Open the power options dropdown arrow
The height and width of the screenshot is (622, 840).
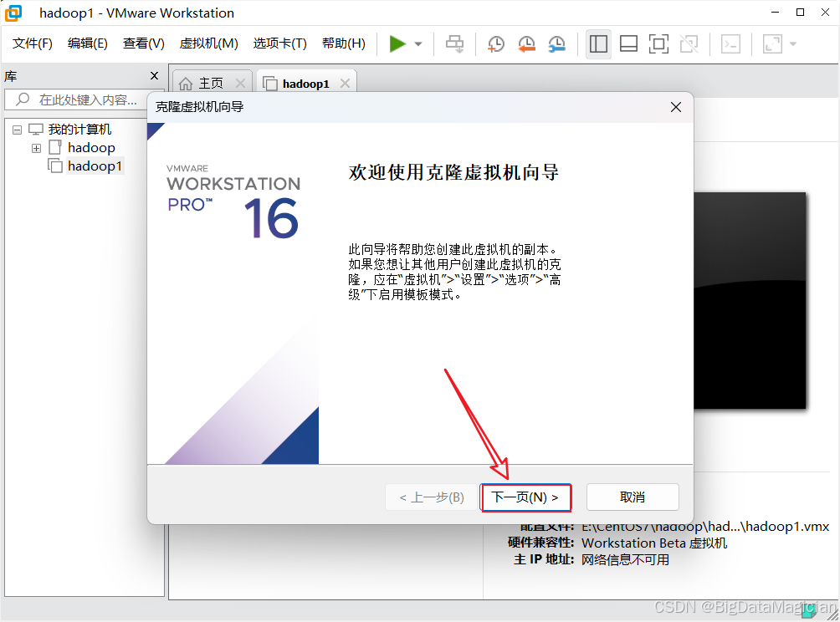click(418, 44)
